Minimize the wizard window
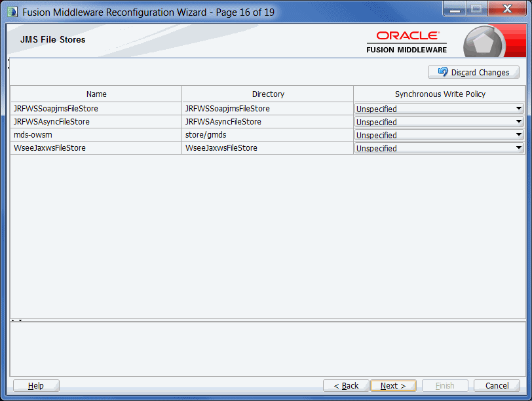Screen dimensions: 532x401 [455, 9]
